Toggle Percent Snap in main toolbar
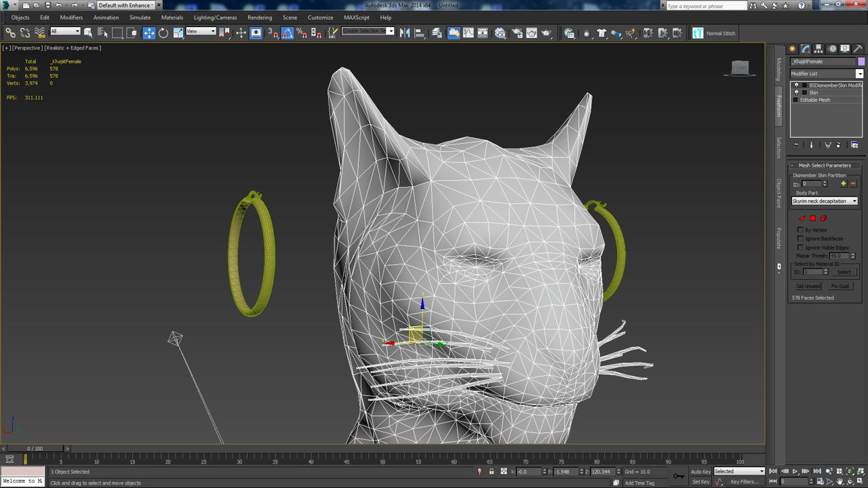Screen dimensions: 868x488 302,33
